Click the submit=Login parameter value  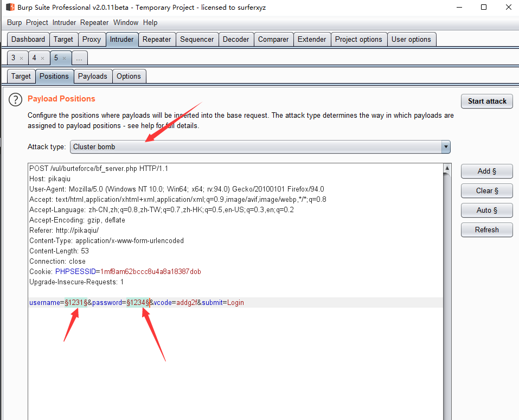click(x=235, y=302)
